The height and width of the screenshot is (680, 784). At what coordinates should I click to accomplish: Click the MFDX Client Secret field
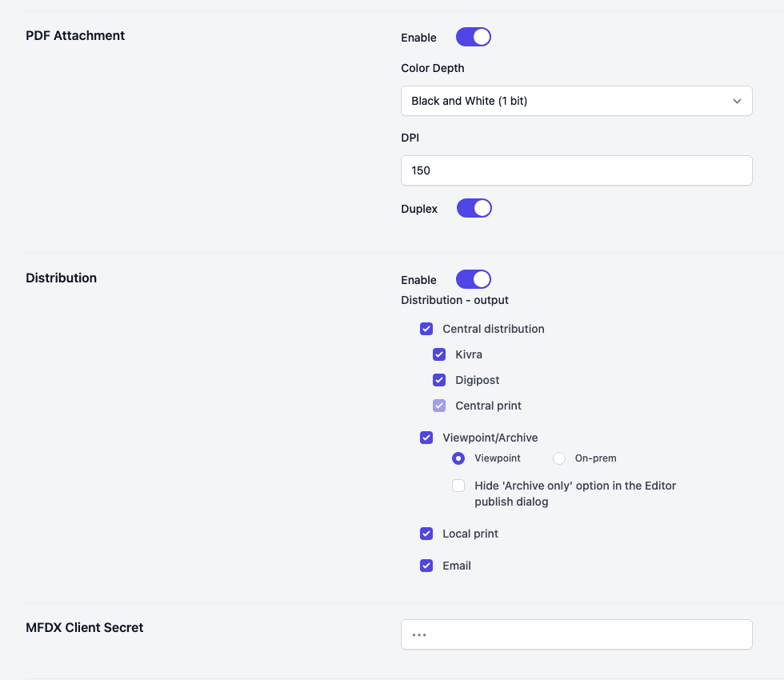click(577, 634)
